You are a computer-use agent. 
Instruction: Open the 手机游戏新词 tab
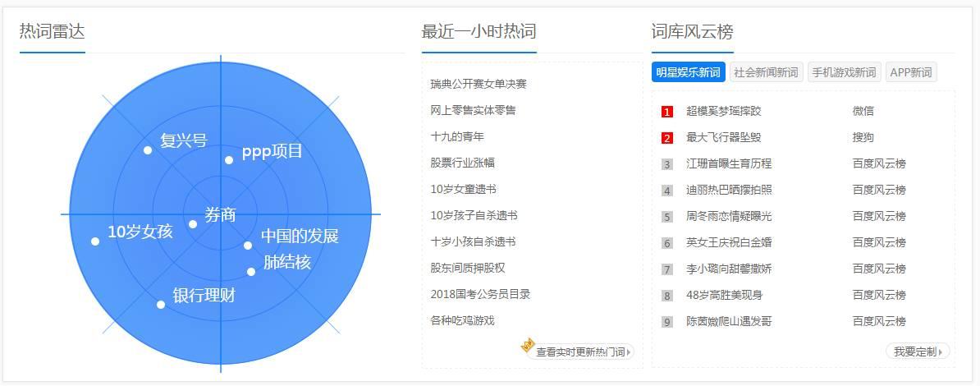[x=844, y=72]
